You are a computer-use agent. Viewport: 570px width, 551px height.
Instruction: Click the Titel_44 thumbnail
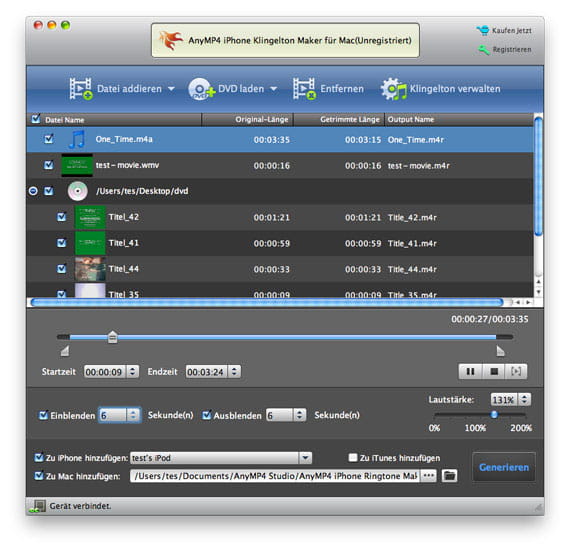[90, 269]
